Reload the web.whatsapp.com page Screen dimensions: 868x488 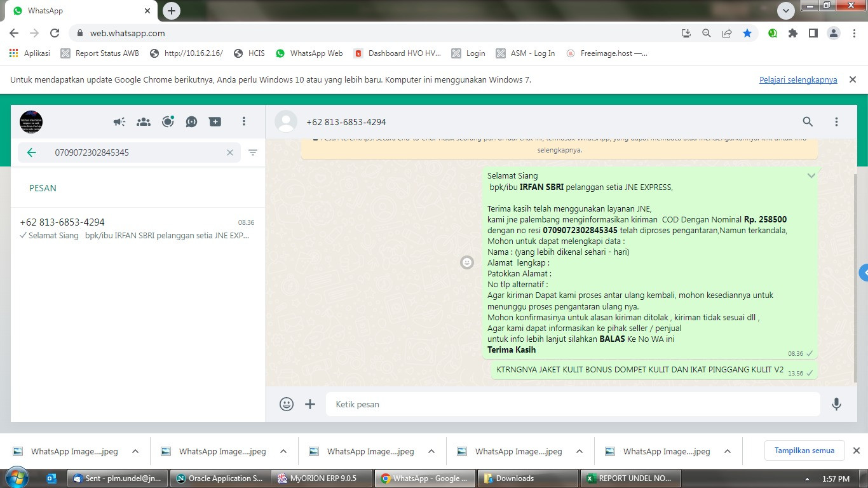[x=55, y=33]
